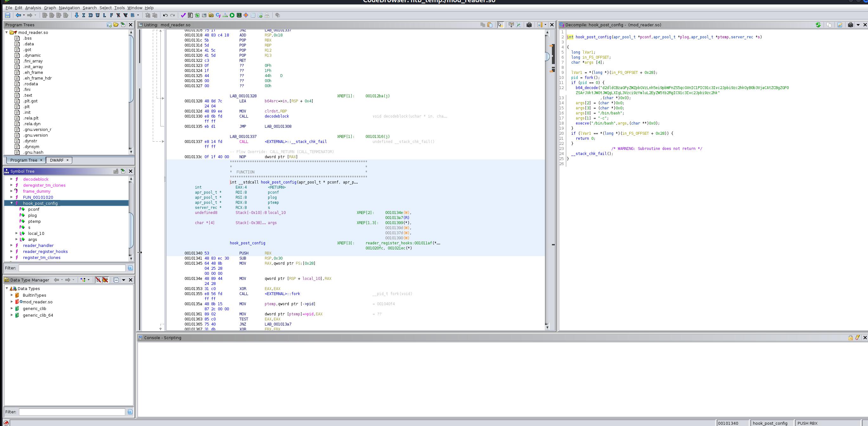The width and height of the screenshot is (868, 426).
Task: Click the Save program toolbar icon
Action: pos(7,15)
